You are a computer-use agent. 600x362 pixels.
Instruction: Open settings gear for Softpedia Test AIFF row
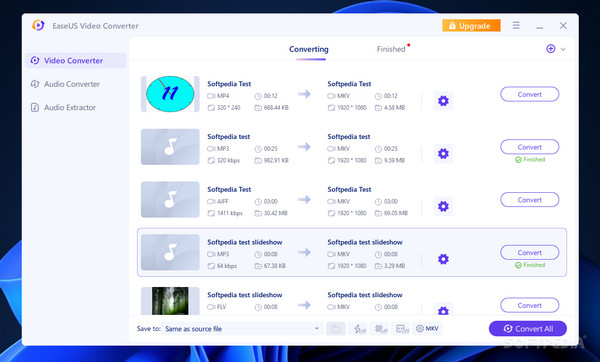coord(443,207)
